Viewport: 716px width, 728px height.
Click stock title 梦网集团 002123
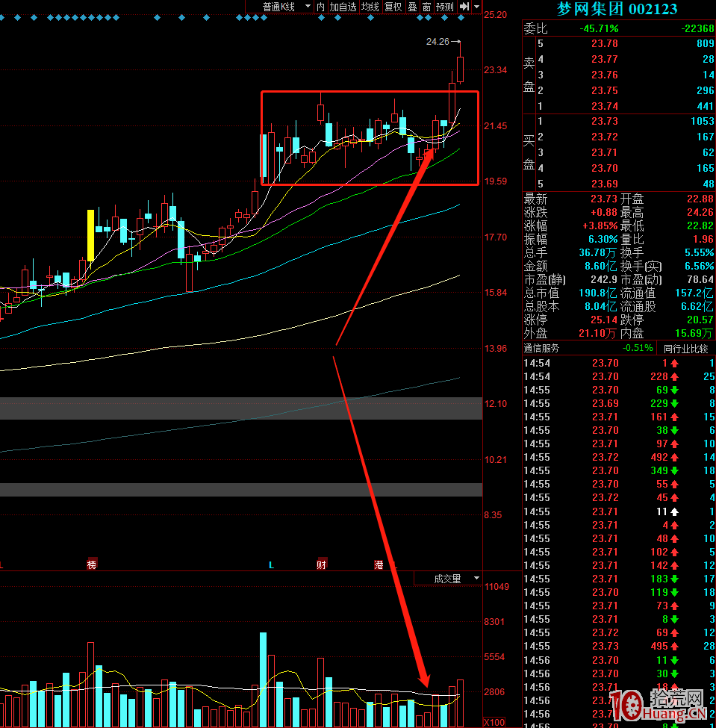pos(617,8)
